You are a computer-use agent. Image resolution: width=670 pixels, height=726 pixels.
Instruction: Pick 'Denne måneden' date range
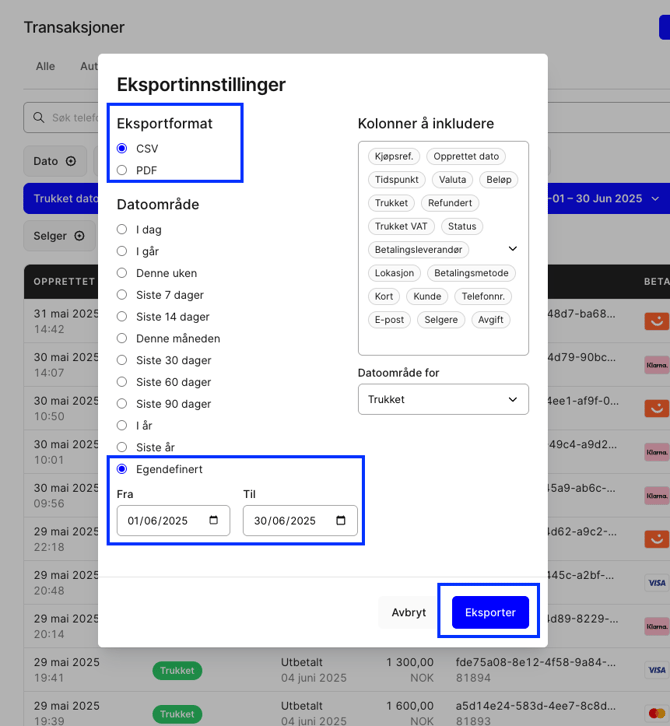122,338
